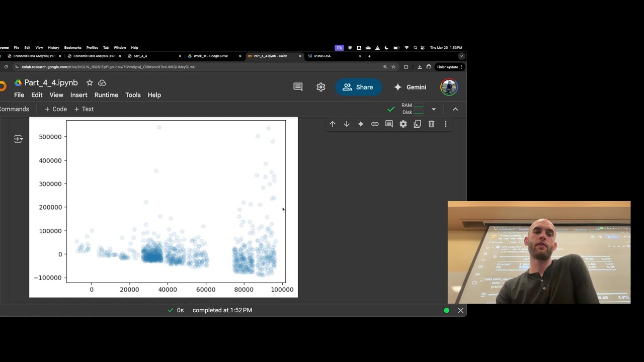Select the Part_4_4.ipynb - Colab tab
This screenshot has height=362, width=644.
[274, 56]
